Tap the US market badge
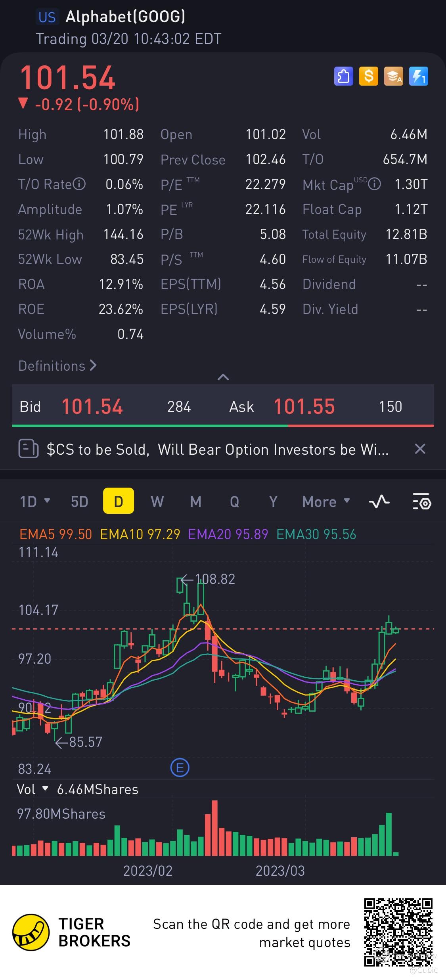 47,17
